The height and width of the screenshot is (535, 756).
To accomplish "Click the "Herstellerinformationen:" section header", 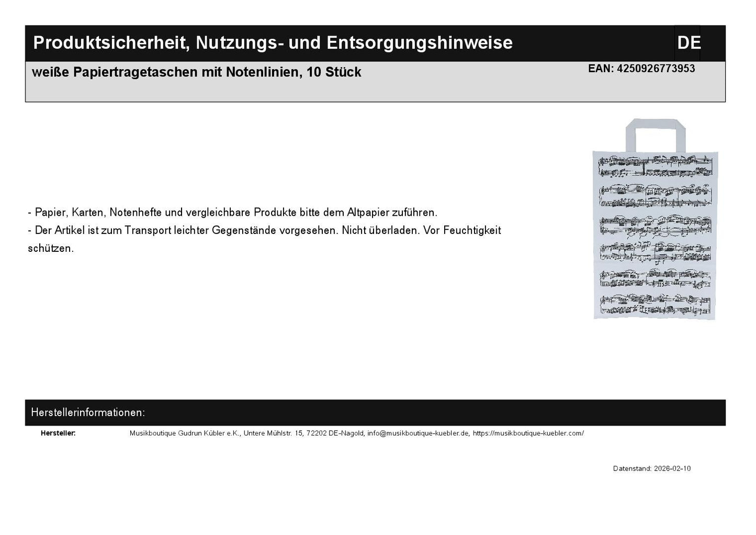I will click(89, 412).
